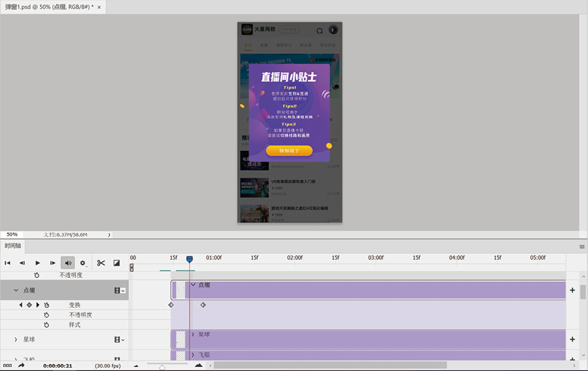Screen dimensions: 588x371
Task: Click the timeline scroll-down arrow
Action: coord(583,355)
